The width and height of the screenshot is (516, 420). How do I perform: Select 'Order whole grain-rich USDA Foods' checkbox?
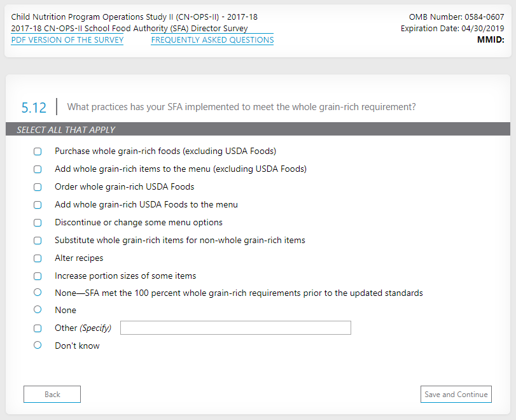[38, 187]
